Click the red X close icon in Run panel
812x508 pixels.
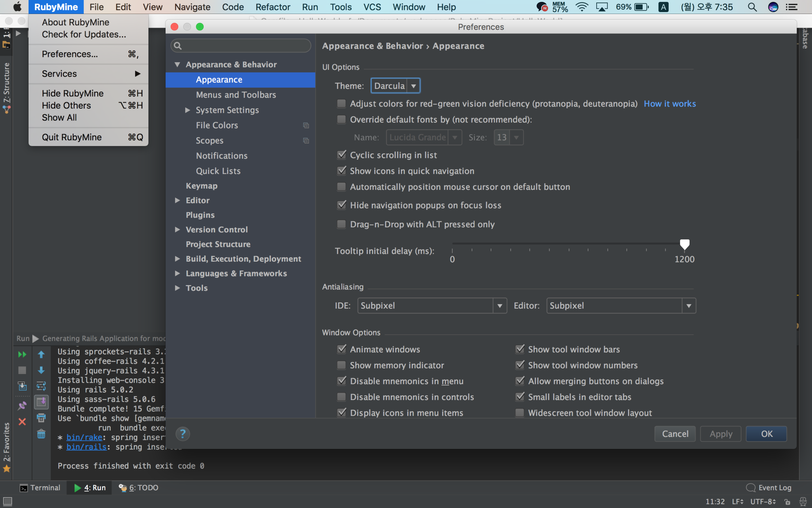22,421
